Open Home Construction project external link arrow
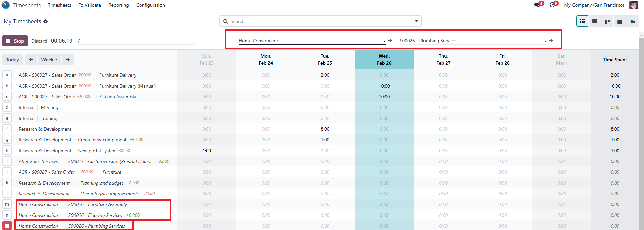 click(390, 41)
